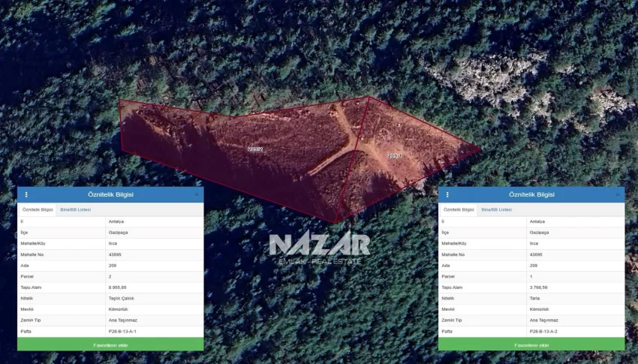The image size is (638, 364).
Task: Click the Nitelik cell showing Taşlık Çalılık
Action: (121, 298)
